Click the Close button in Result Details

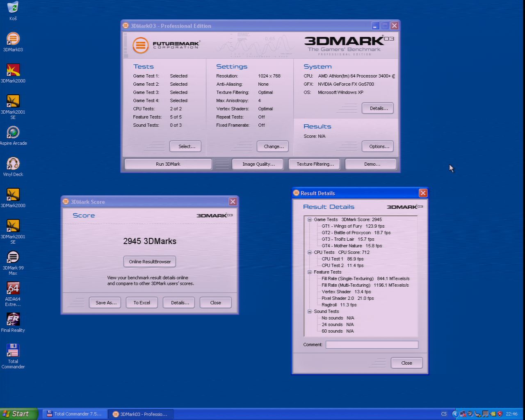pos(406,363)
